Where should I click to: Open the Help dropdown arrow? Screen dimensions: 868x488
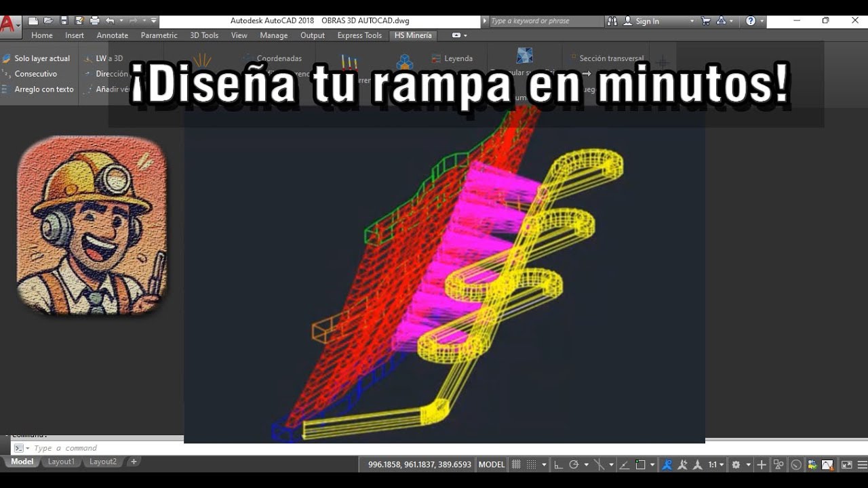point(762,21)
